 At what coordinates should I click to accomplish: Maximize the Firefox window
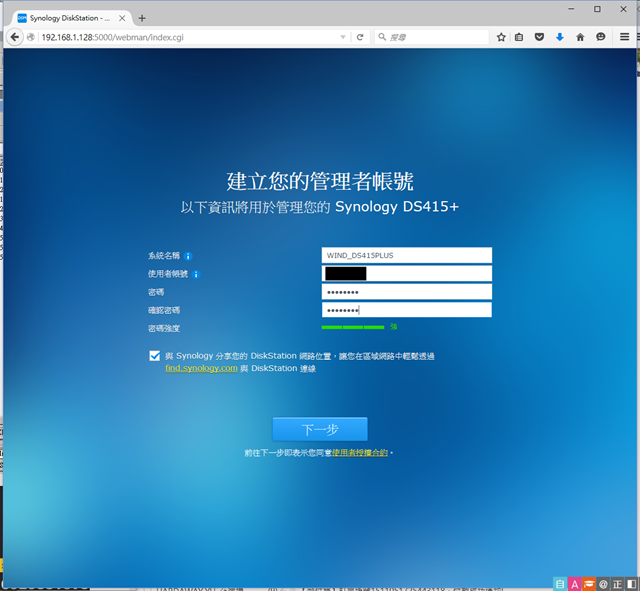pyautogui.click(x=597, y=9)
